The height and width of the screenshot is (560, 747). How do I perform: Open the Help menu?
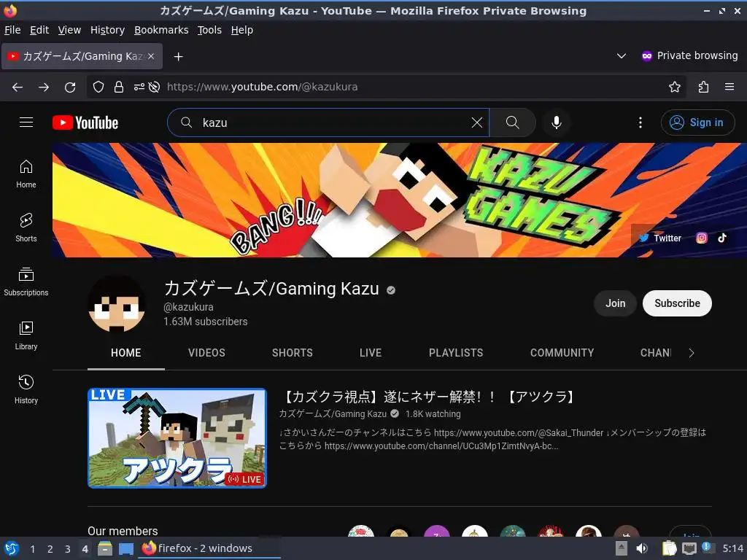[242, 30]
